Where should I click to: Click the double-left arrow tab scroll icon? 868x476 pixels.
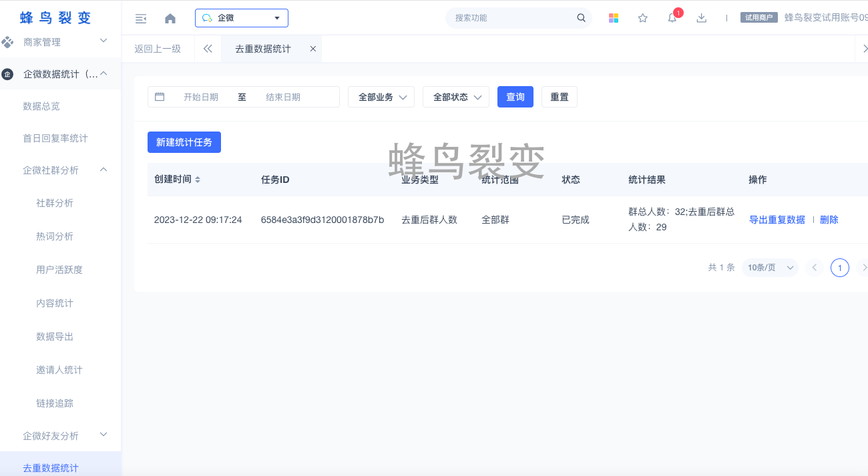tap(208, 49)
